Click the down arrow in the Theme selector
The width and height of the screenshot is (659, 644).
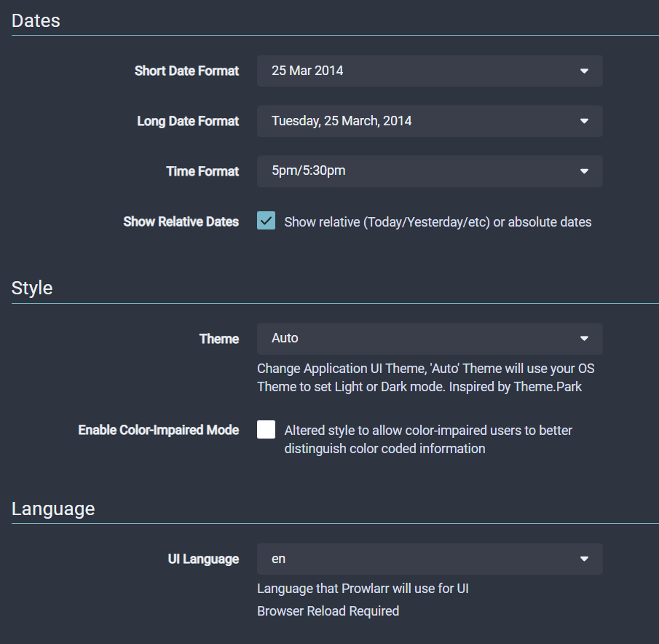click(584, 339)
